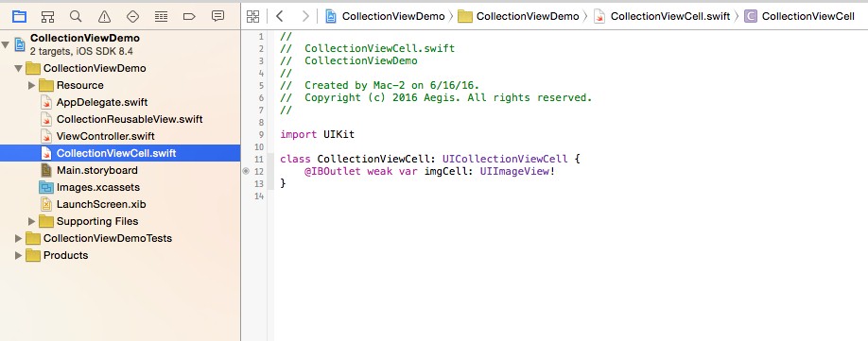Click the CollectionViewCell.swift breadcrumb
Screen dimensions: 868x341
tap(662, 16)
